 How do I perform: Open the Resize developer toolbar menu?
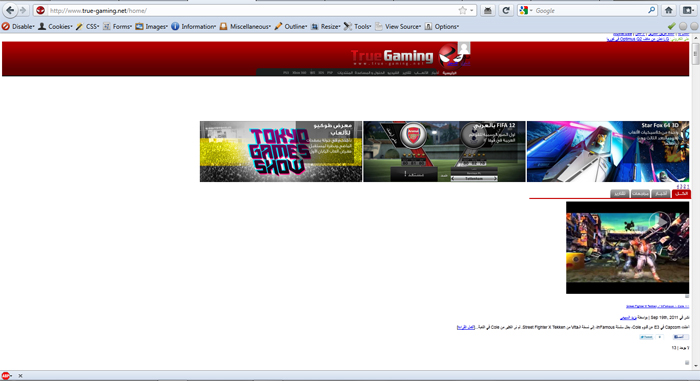click(325, 27)
